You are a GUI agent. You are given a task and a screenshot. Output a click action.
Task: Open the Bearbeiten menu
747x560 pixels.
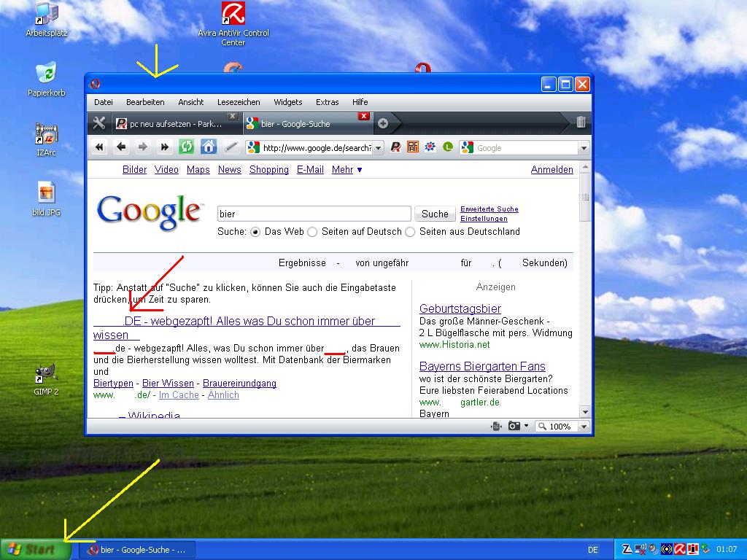[145, 102]
